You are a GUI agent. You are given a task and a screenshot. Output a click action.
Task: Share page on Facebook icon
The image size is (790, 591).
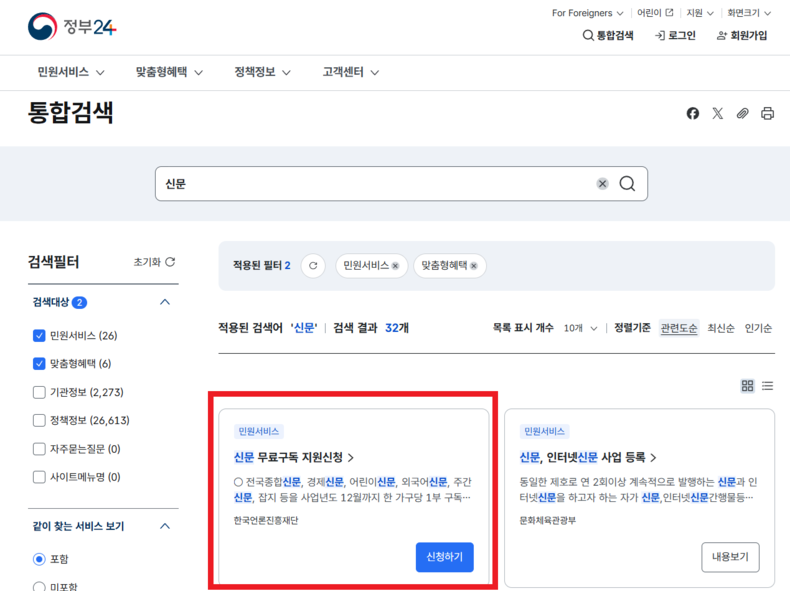coord(693,114)
